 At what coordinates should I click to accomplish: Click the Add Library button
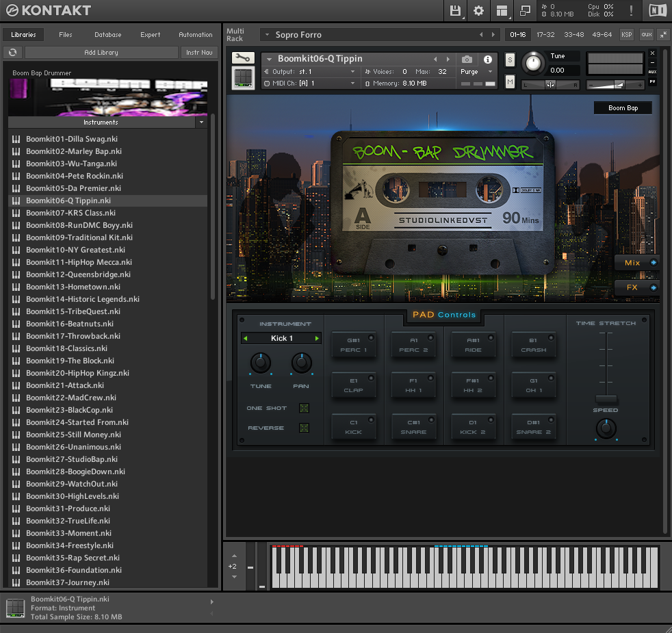click(x=101, y=52)
